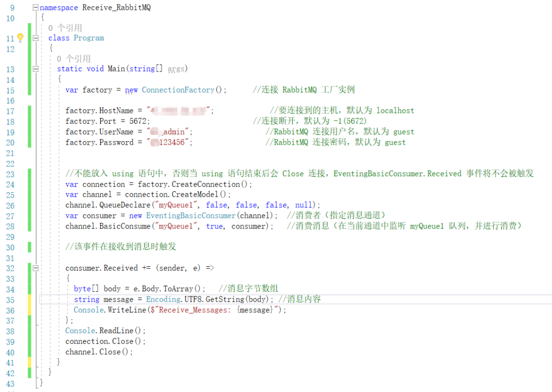Click the comment on line 30
This screenshot has width=552, height=392.
[x=121, y=246]
